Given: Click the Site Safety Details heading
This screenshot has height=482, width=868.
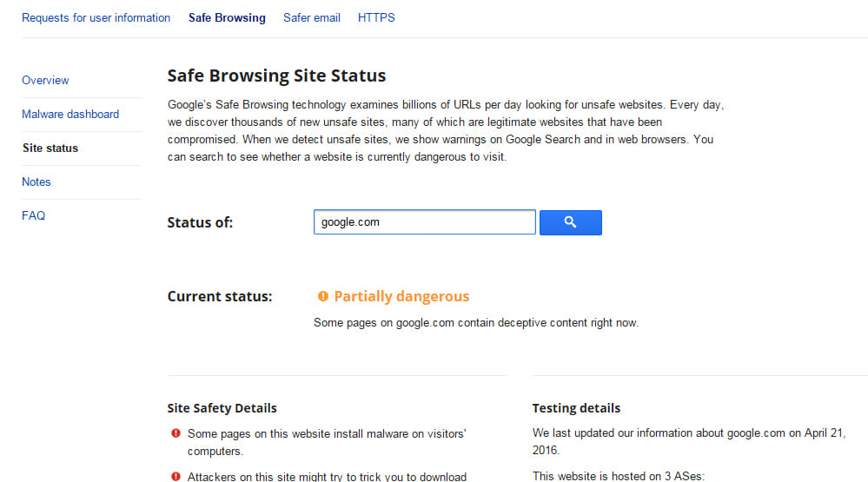Looking at the screenshot, I should click(x=222, y=408).
